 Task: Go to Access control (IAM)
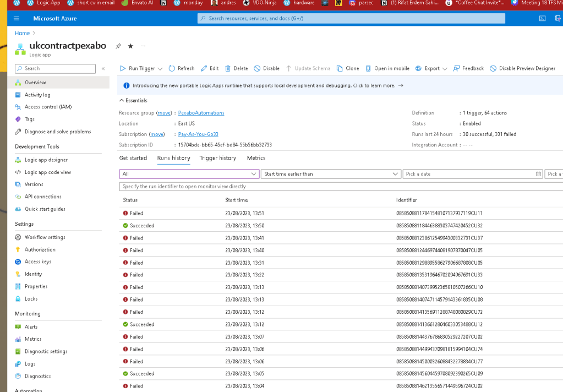tap(48, 107)
